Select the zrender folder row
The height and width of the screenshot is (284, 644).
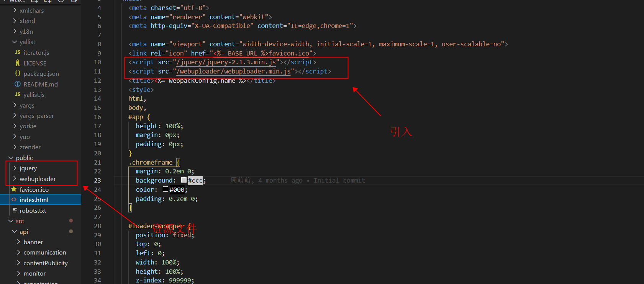41,147
